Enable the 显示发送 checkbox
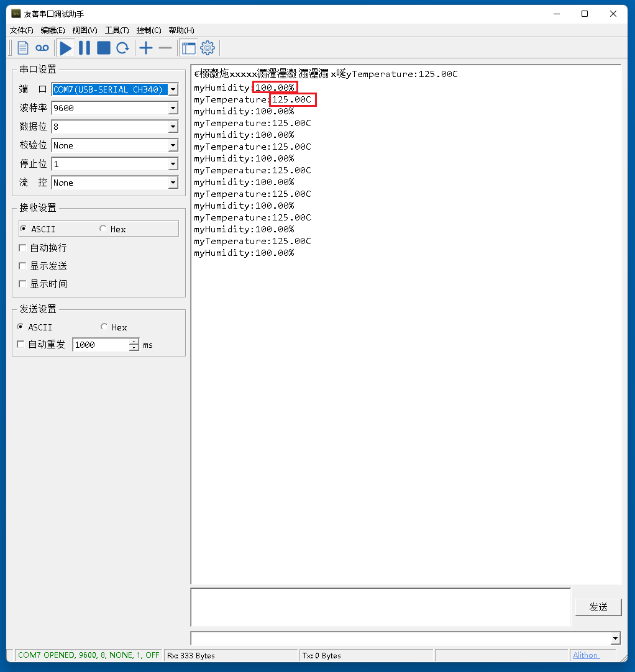 click(43, 266)
